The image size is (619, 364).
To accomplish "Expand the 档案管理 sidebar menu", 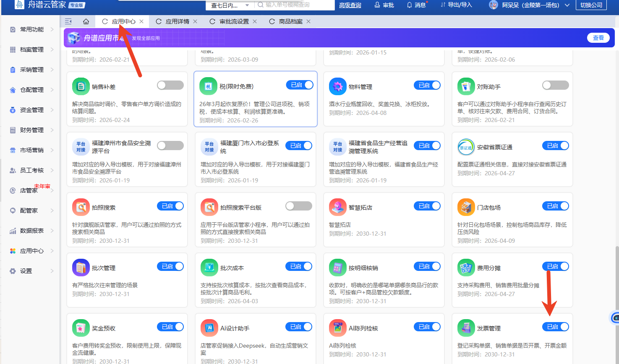I will click(32, 49).
